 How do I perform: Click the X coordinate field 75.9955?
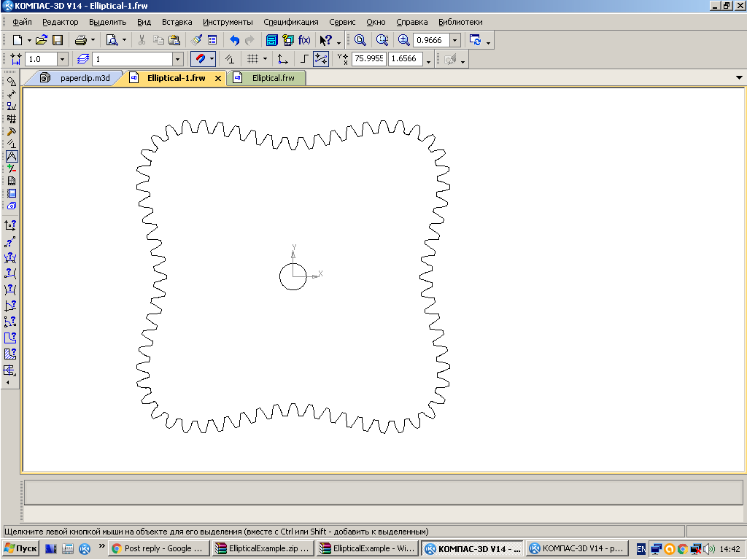point(368,59)
